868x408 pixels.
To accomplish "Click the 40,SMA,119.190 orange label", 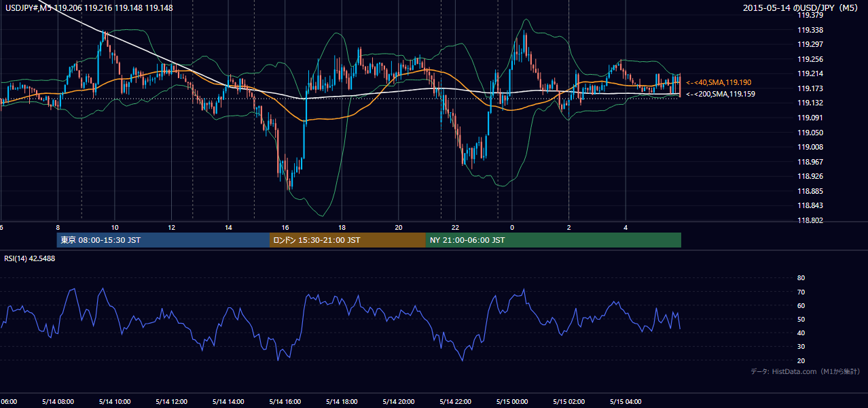I will pos(719,82).
